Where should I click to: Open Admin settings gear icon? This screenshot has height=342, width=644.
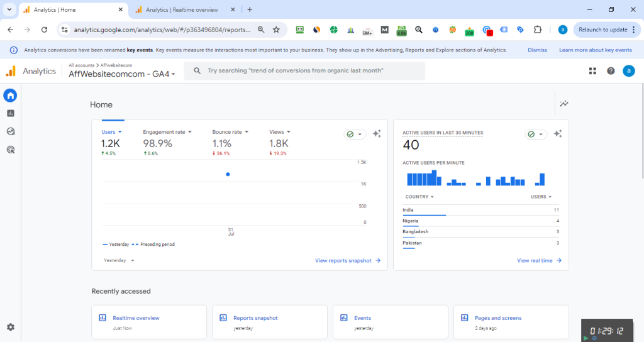pyautogui.click(x=10, y=327)
